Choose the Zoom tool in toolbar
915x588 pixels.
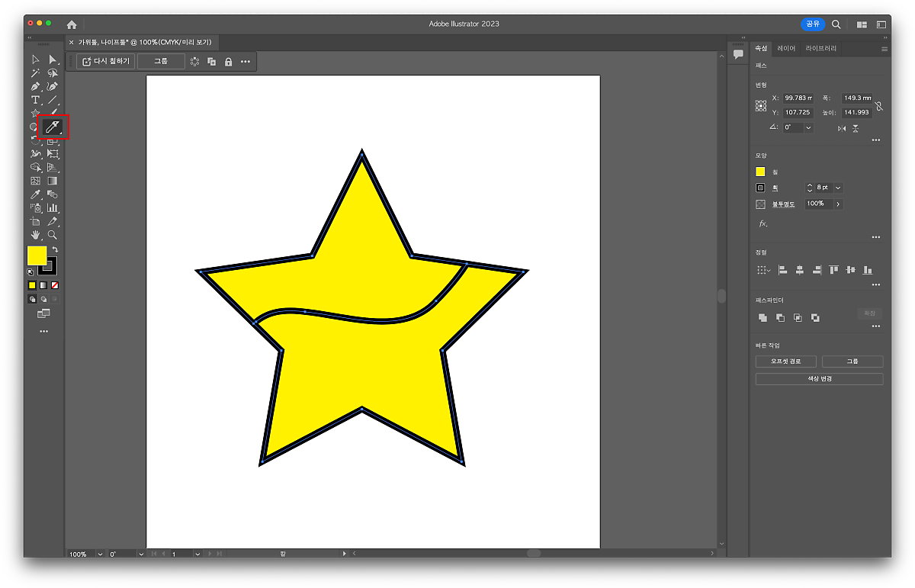[53, 235]
